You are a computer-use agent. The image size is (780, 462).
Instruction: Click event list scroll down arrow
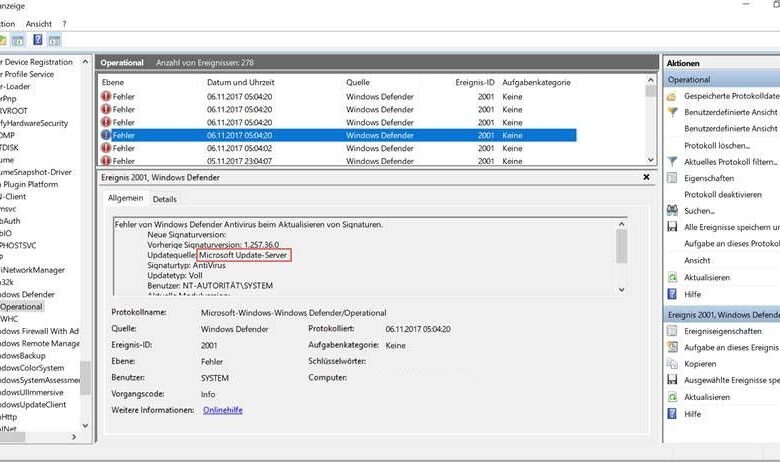651,160
